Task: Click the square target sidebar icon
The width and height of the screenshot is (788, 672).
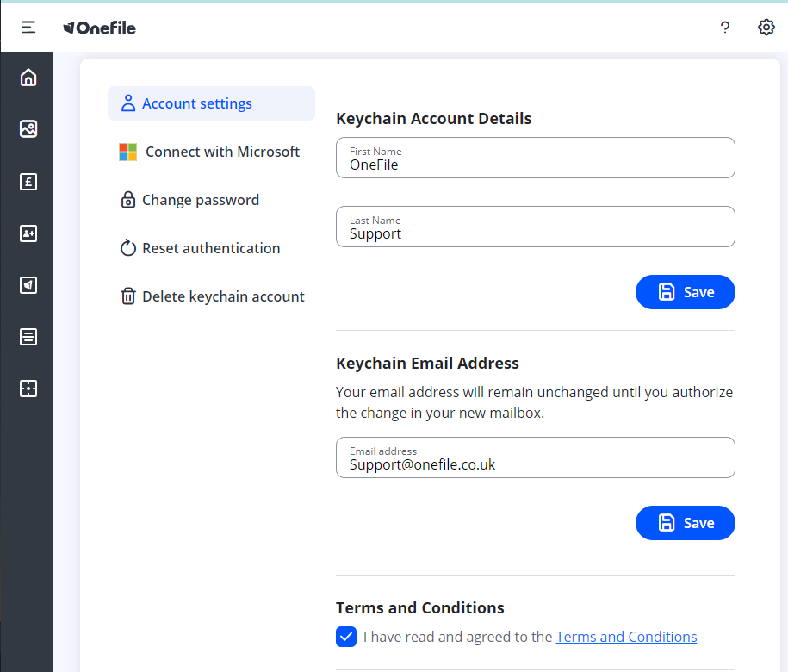Action: click(28, 389)
